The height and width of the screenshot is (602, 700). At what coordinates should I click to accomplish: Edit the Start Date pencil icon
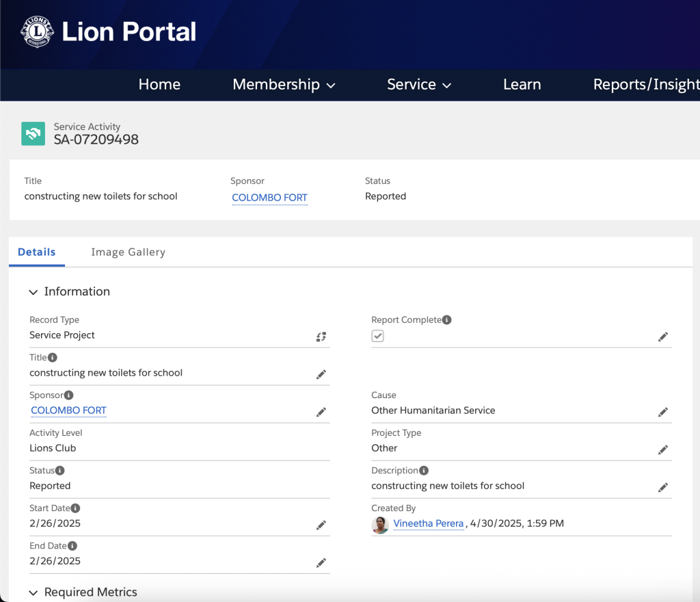tap(321, 525)
